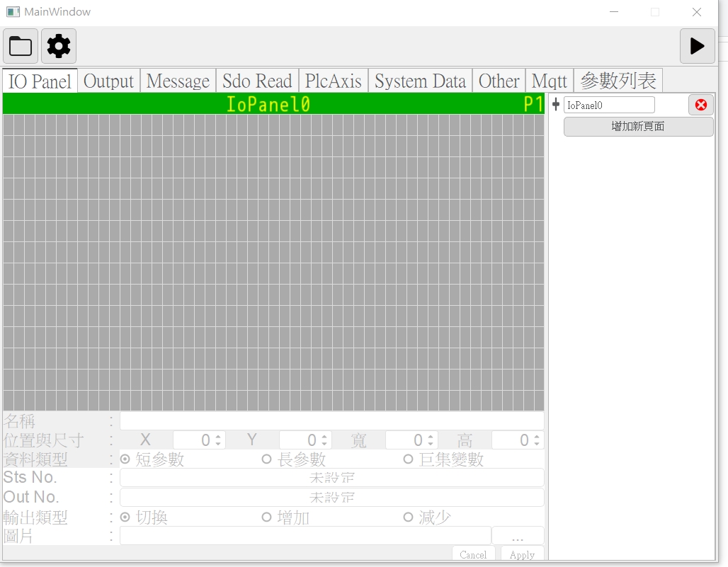The height and width of the screenshot is (567, 728).
Task: Go to the Sdo Read tab
Action: point(257,81)
